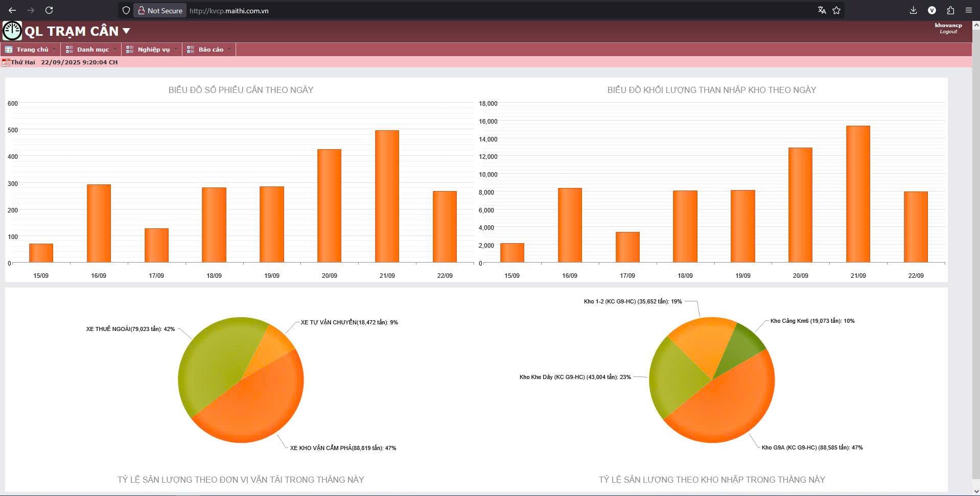Open the Báo cáo menu
Image resolution: width=980 pixels, height=496 pixels.
tap(209, 50)
